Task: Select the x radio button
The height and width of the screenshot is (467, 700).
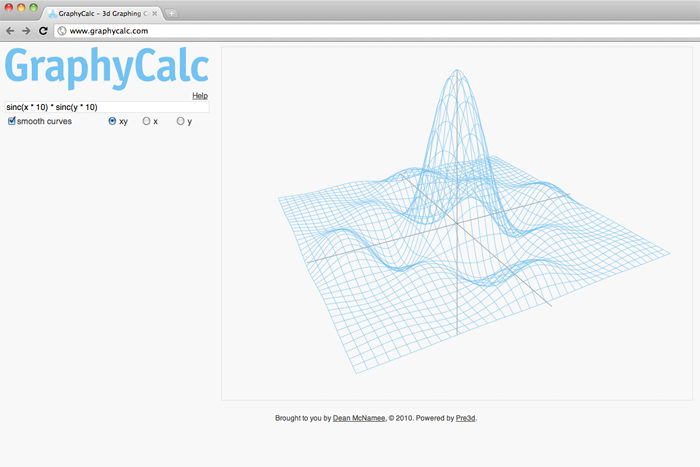Action: [x=146, y=121]
